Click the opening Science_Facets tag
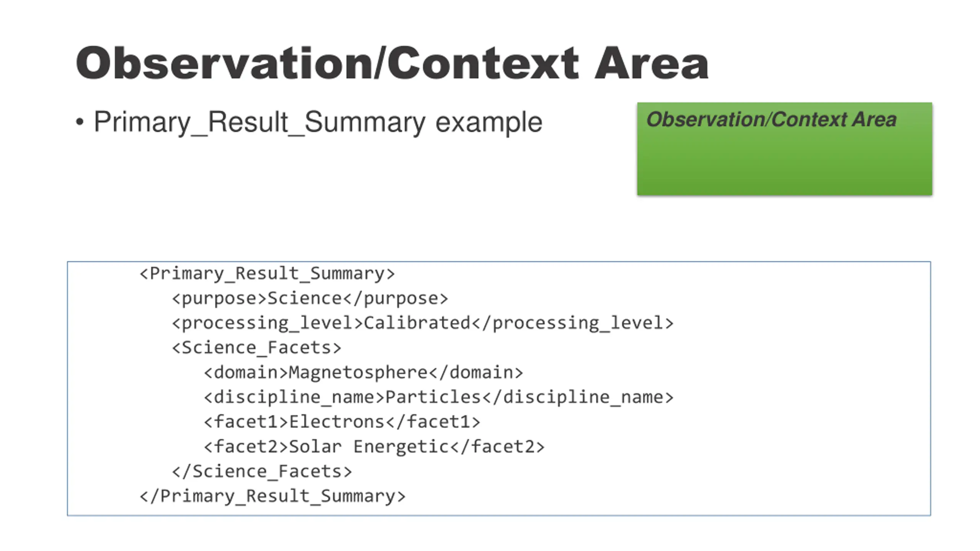Viewport: 980px width, 551px height. pyautogui.click(x=256, y=348)
